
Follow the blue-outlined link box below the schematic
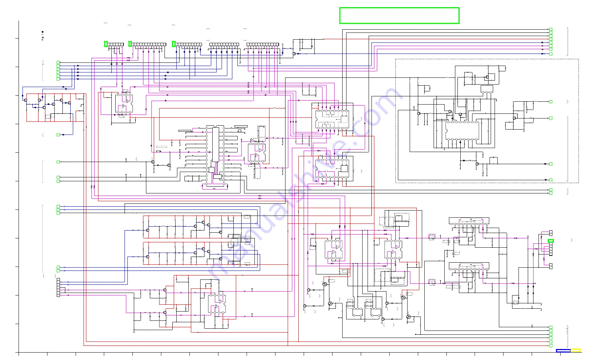[563, 351]
